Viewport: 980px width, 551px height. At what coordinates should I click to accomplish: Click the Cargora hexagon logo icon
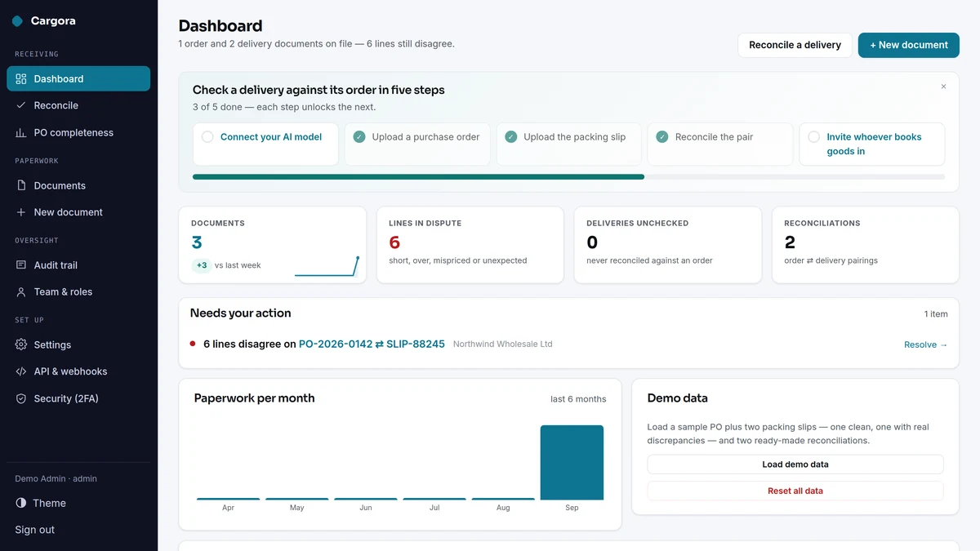[x=18, y=21]
